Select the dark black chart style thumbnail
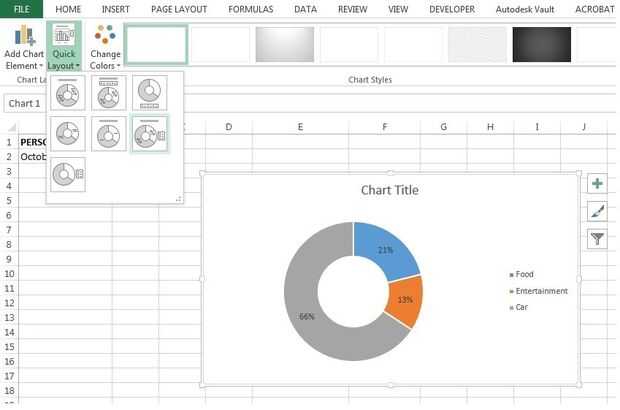 542,44
